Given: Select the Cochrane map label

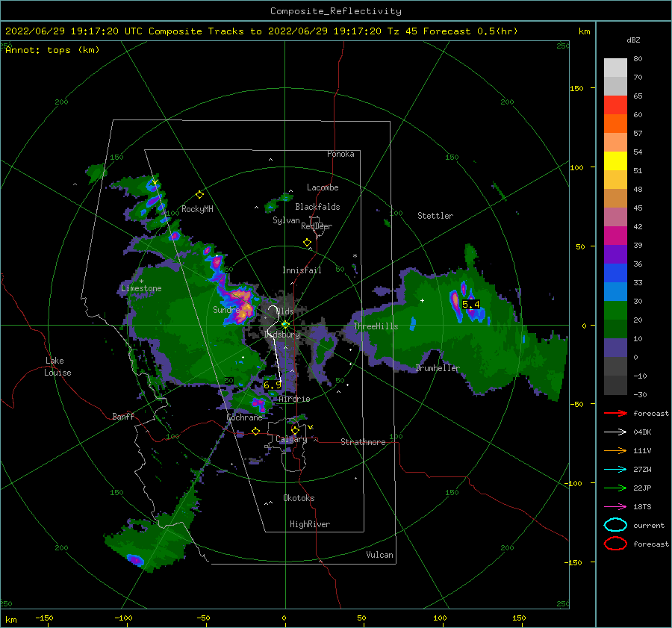Looking at the screenshot, I should click(x=244, y=417).
